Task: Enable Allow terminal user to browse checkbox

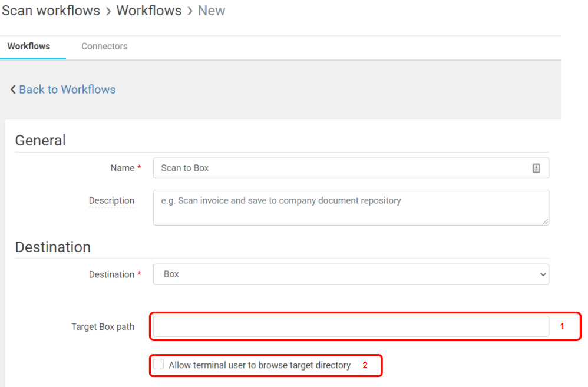Action: 159,365
